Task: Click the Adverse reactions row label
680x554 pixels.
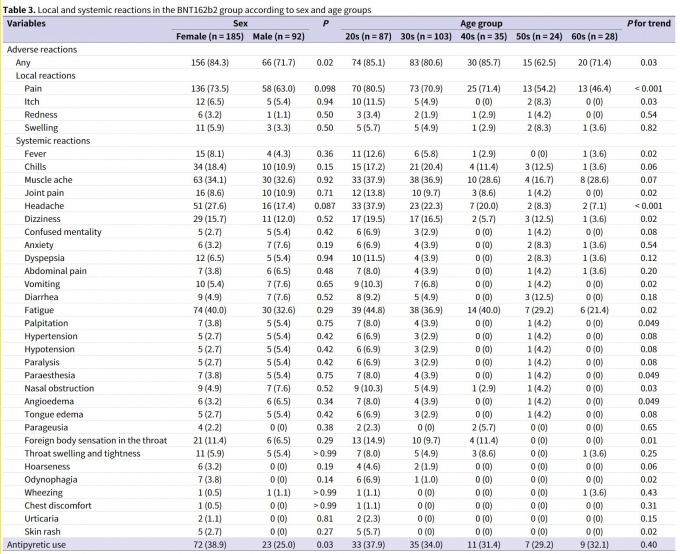Action: (x=40, y=49)
